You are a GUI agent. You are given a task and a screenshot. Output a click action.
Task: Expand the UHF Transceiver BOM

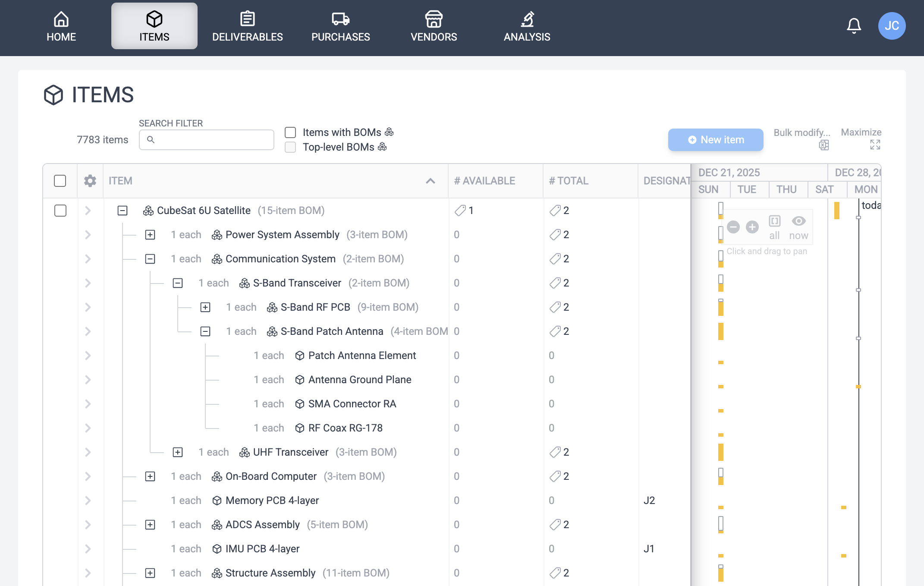178,452
